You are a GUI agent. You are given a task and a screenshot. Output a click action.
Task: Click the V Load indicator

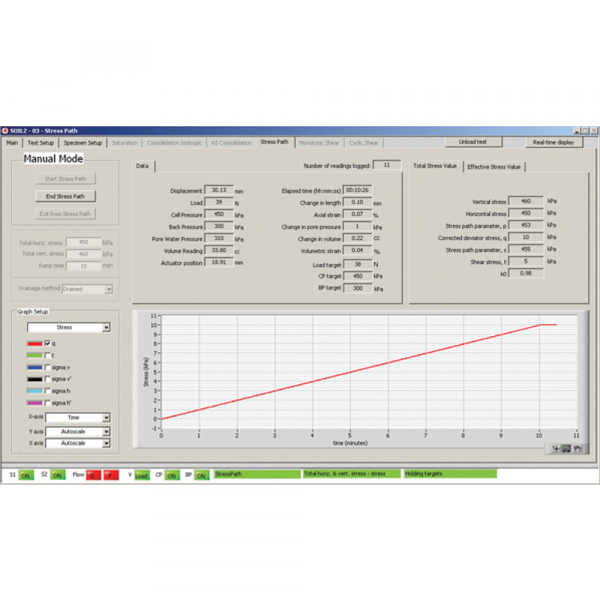pos(141,474)
